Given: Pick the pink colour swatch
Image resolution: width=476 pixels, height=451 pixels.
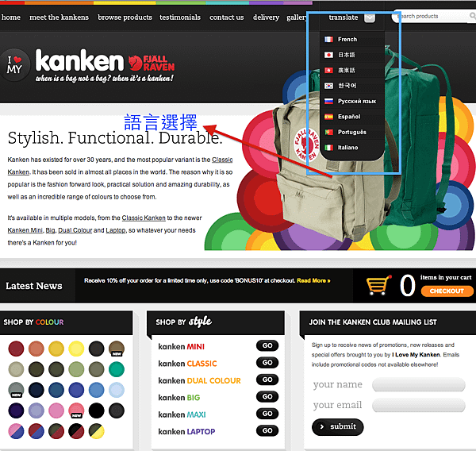Looking at the screenshot, I should click(x=56, y=411).
